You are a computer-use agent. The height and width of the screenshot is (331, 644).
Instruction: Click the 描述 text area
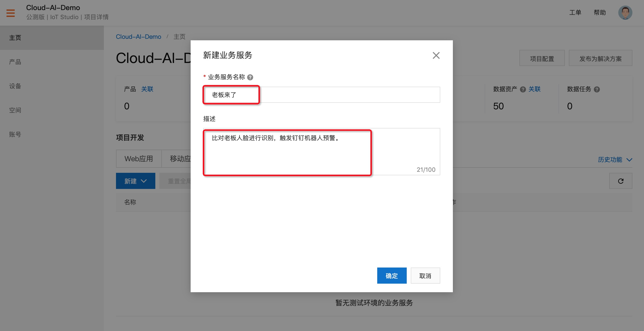[321, 151]
